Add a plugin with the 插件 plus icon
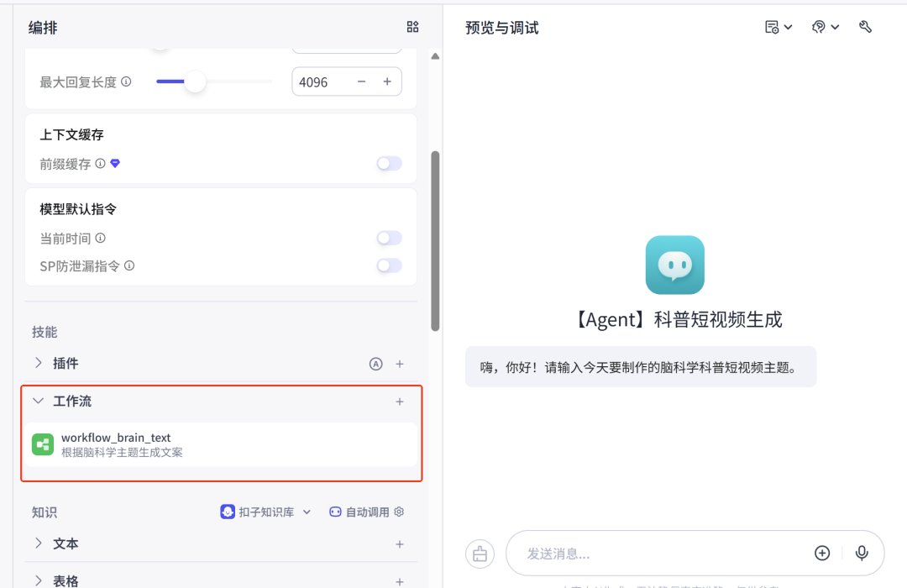Image resolution: width=907 pixels, height=588 pixels. [x=400, y=364]
